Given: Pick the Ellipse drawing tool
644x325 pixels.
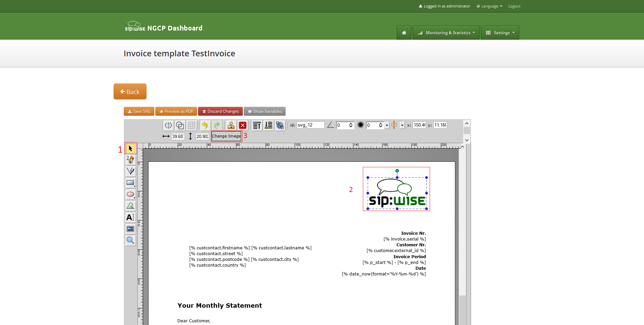Looking at the screenshot, I should (x=130, y=194).
